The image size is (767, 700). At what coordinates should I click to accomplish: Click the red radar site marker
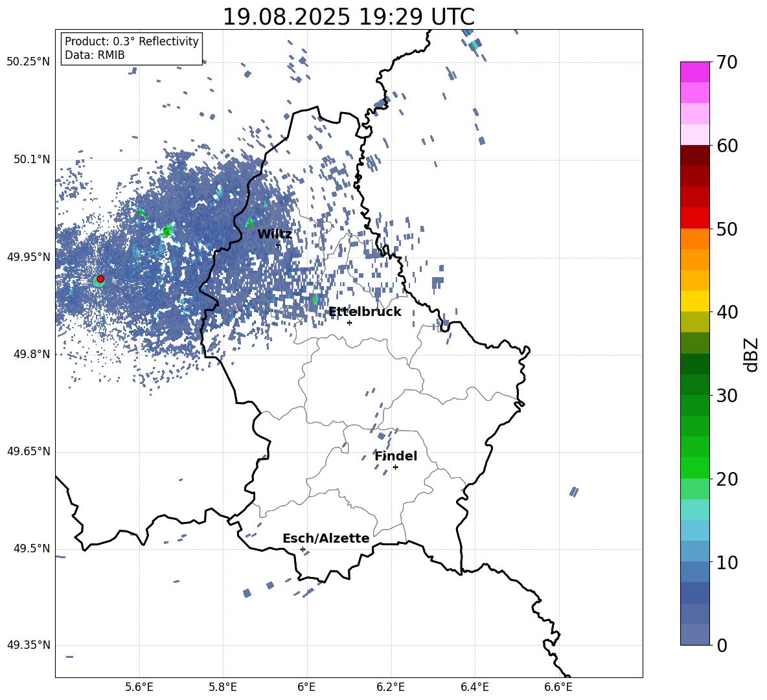coord(100,278)
